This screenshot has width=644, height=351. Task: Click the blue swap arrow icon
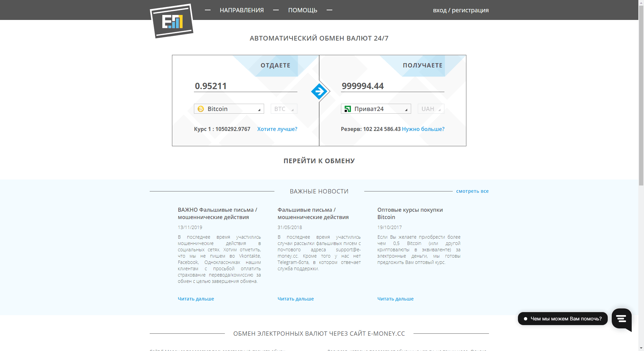319,91
